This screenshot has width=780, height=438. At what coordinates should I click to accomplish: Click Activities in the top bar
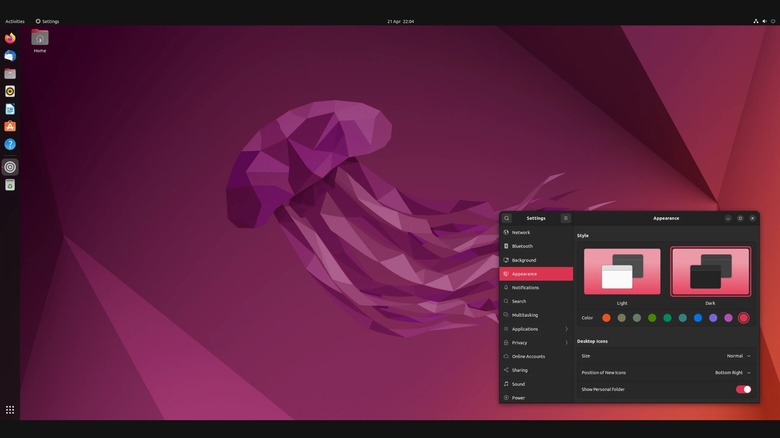[15, 21]
